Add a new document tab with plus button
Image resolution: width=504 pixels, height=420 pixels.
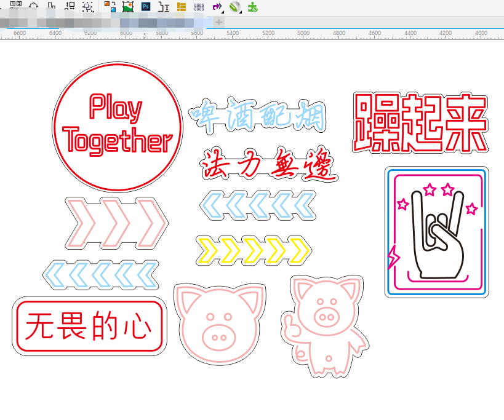pos(218,22)
